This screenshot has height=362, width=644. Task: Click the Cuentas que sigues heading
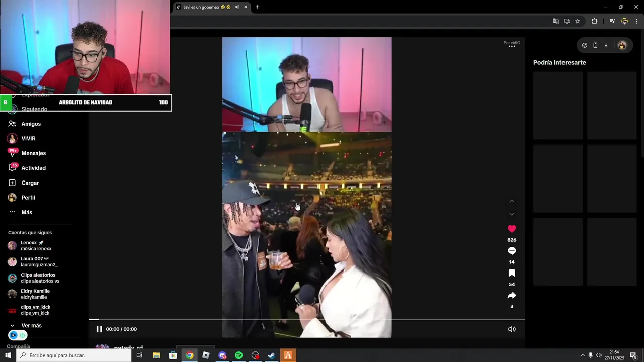click(30, 233)
